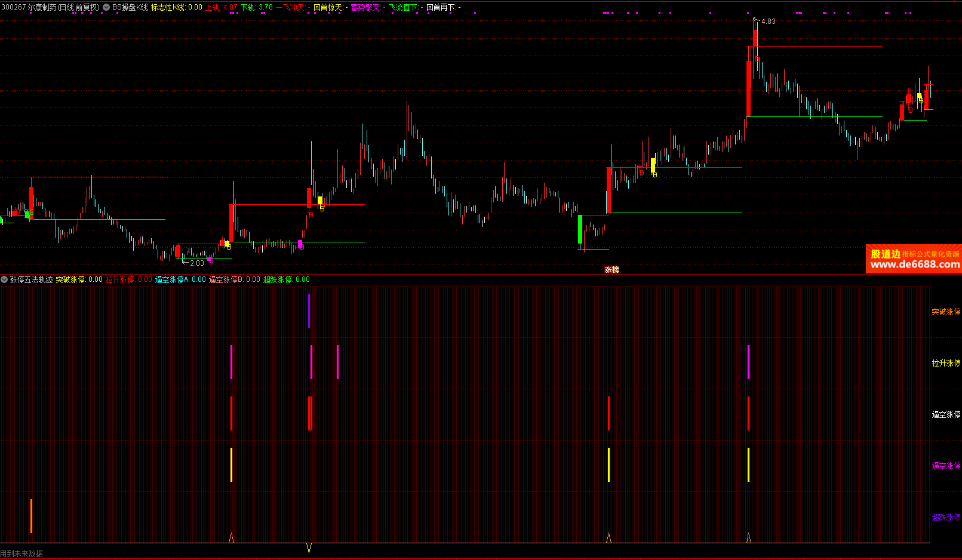The height and width of the screenshot is (560, 962).
Task: Open the www.de6688.com banner
Action: click(x=914, y=259)
